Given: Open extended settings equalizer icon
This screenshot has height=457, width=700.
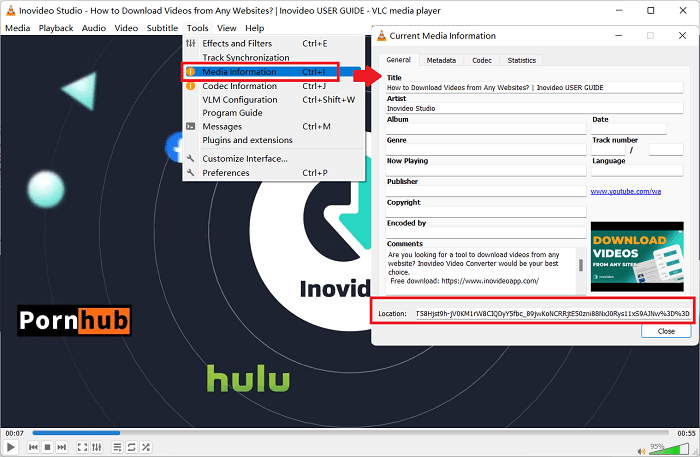Looking at the screenshot, I should point(96,447).
